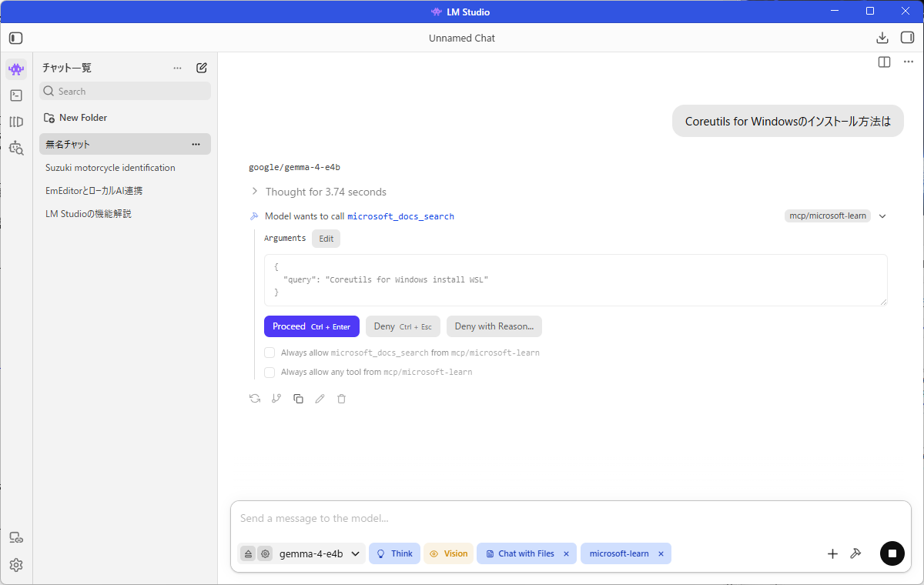This screenshot has width=924, height=585.
Task: Stop generation with the stop button
Action: tap(892, 553)
